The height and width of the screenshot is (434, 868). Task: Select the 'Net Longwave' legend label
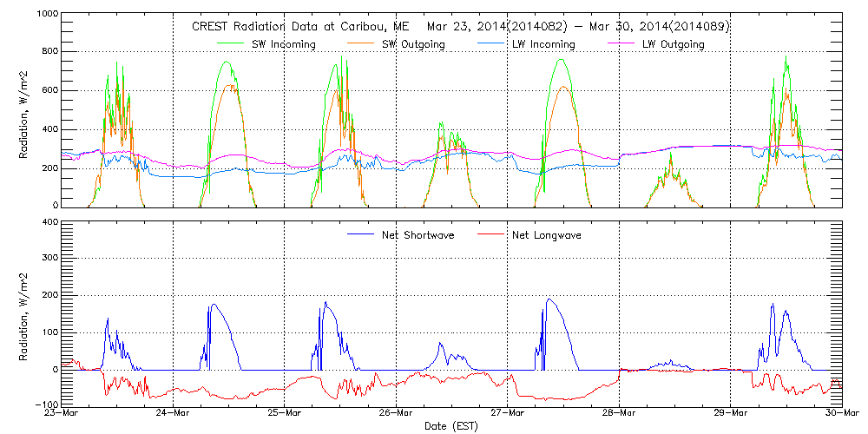[x=548, y=235]
